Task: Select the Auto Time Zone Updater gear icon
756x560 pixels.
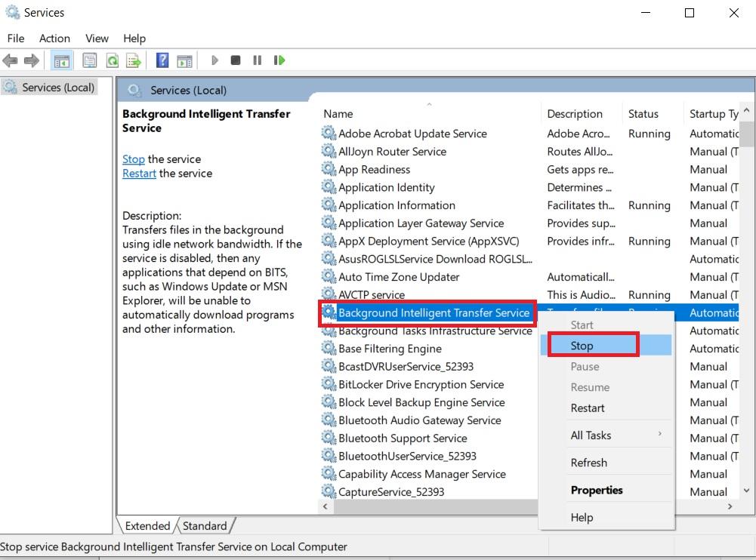Action: click(x=329, y=276)
